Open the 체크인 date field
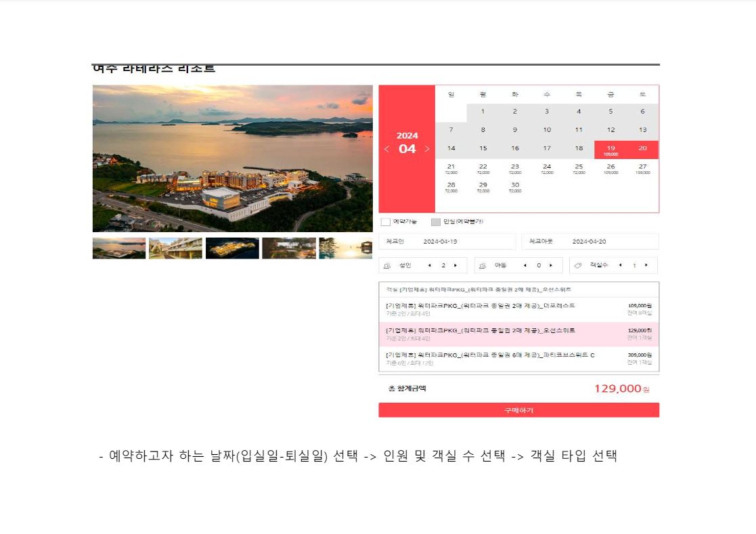The width and height of the screenshot is (756, 534). click(447, 242)
